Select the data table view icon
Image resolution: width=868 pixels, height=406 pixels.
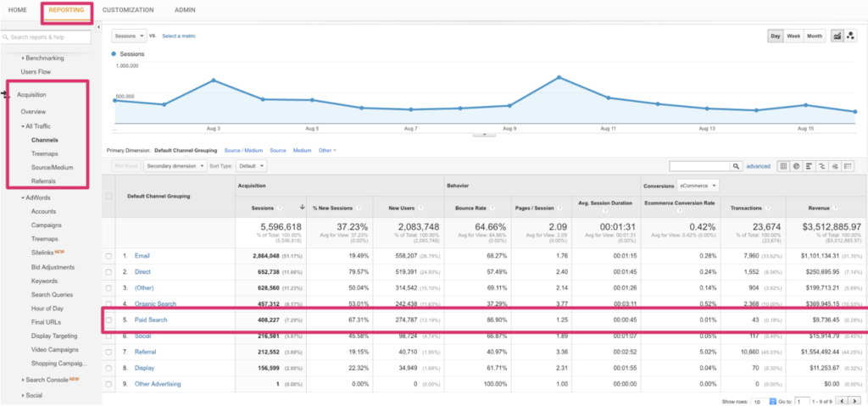click(x=783, y=166)
